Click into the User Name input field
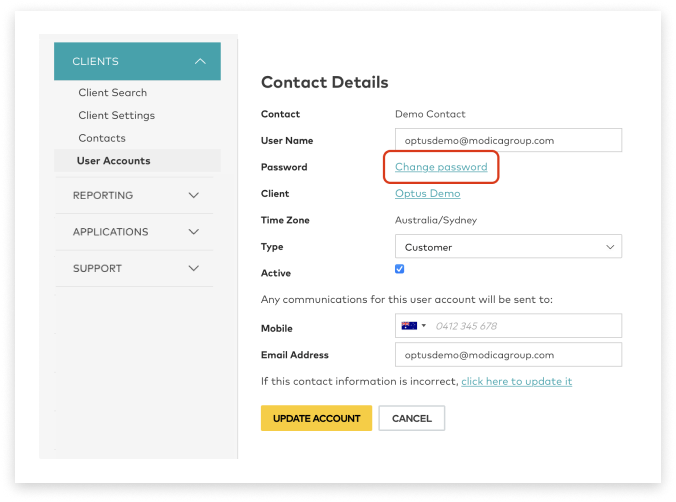Image resolution: width=676 pixels, height=502 pixels. tap(508, 141)
